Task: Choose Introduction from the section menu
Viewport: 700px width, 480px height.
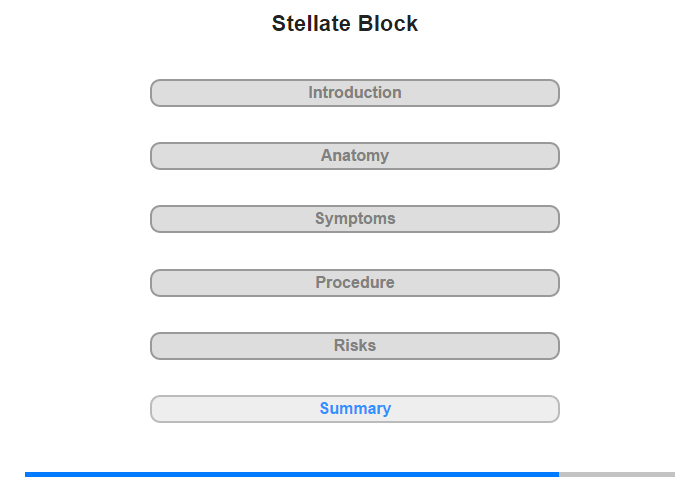Action: [354, 93]
